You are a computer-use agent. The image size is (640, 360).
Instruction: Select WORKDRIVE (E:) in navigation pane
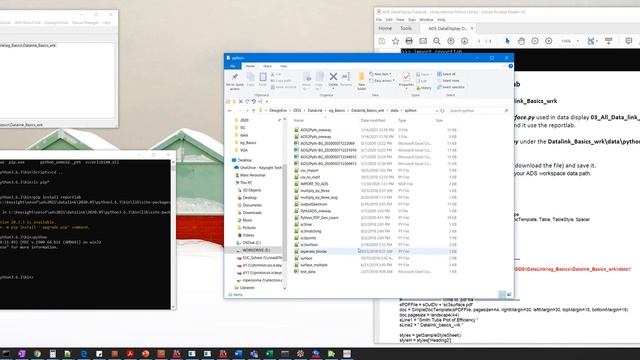(253, 250)
